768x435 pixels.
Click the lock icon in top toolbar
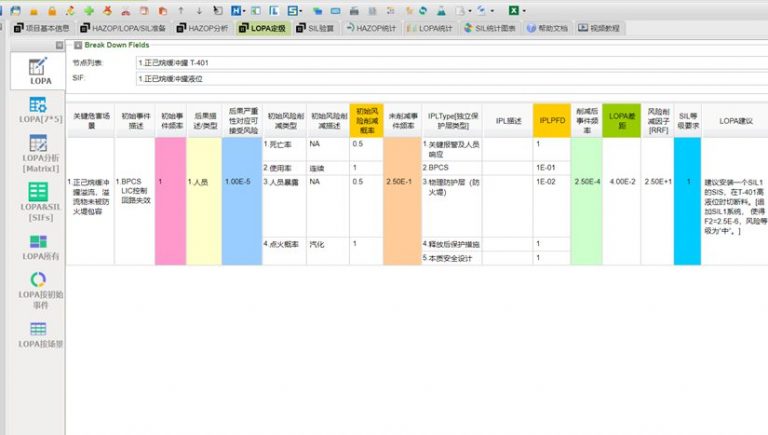(x=50, y=9)
